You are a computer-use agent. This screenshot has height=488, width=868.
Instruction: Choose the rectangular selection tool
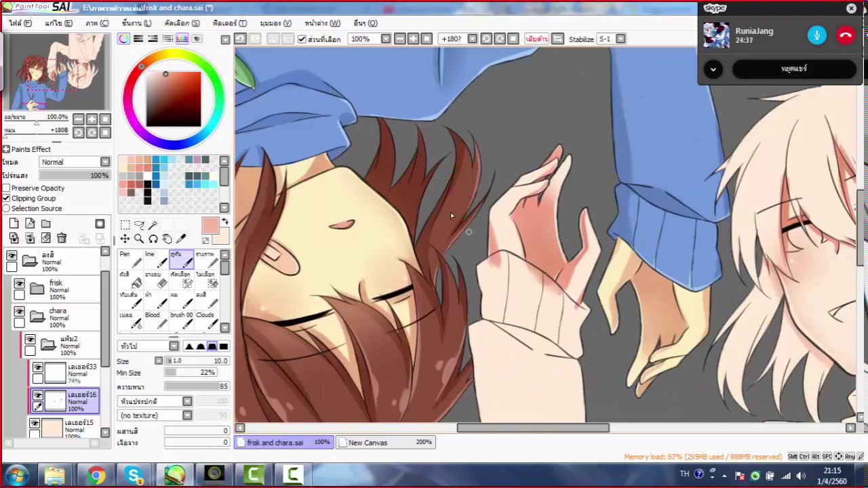(125, 225)
